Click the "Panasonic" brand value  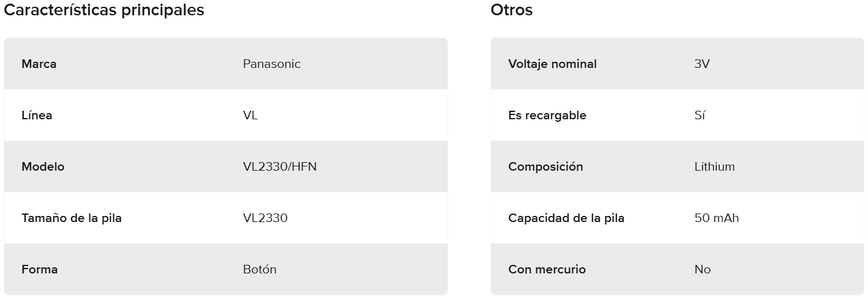point(272,64)
